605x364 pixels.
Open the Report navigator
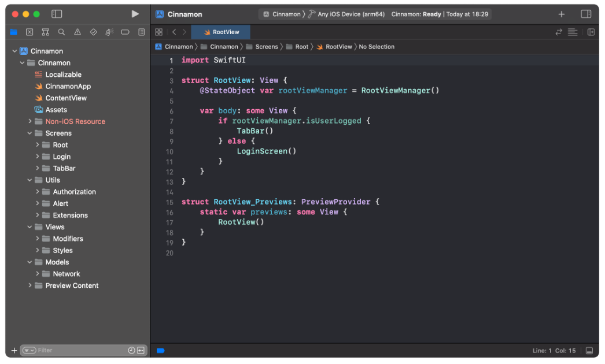pyautogui.click(x=141, y=32)
